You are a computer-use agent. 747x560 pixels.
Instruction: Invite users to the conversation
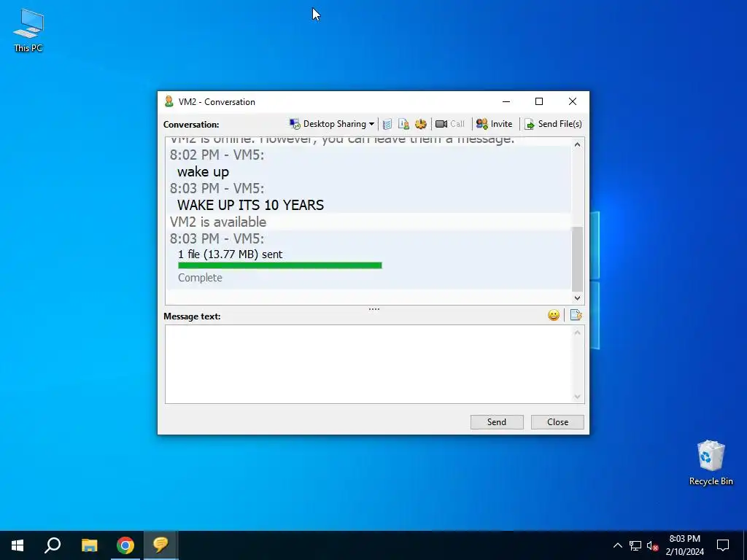(x=494, y=124)
